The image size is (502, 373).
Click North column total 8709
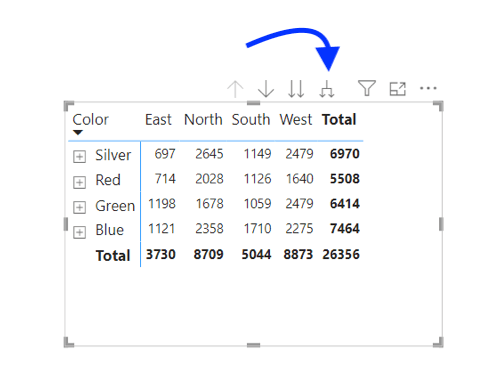[x=209, y=254]
